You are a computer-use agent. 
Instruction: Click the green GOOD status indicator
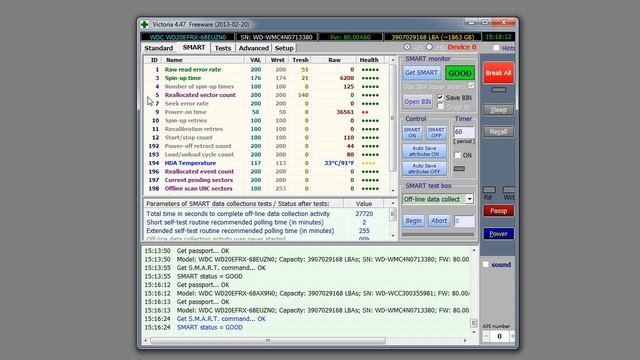(460, 73)
